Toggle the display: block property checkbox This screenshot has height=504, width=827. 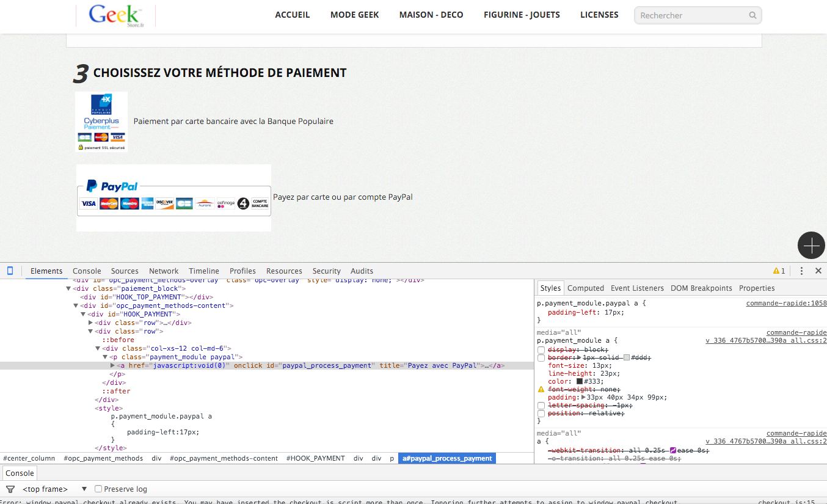point(541,349)
